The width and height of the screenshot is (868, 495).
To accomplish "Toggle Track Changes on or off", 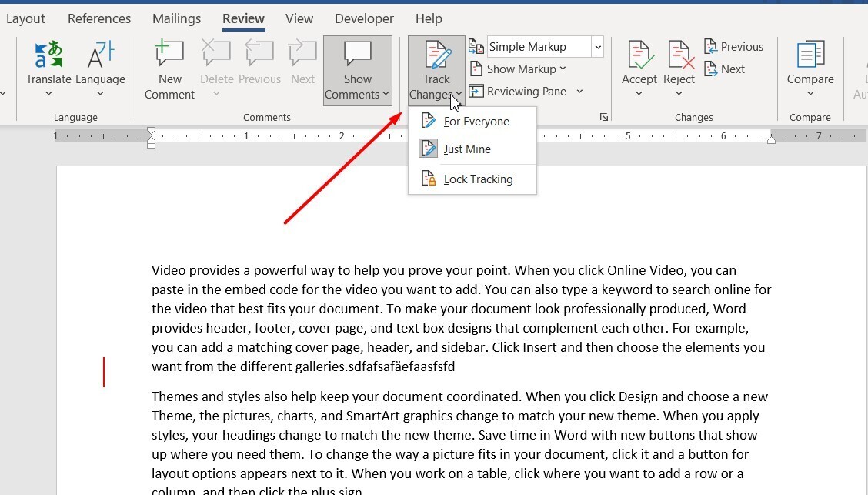I will (x=436, y=56).
